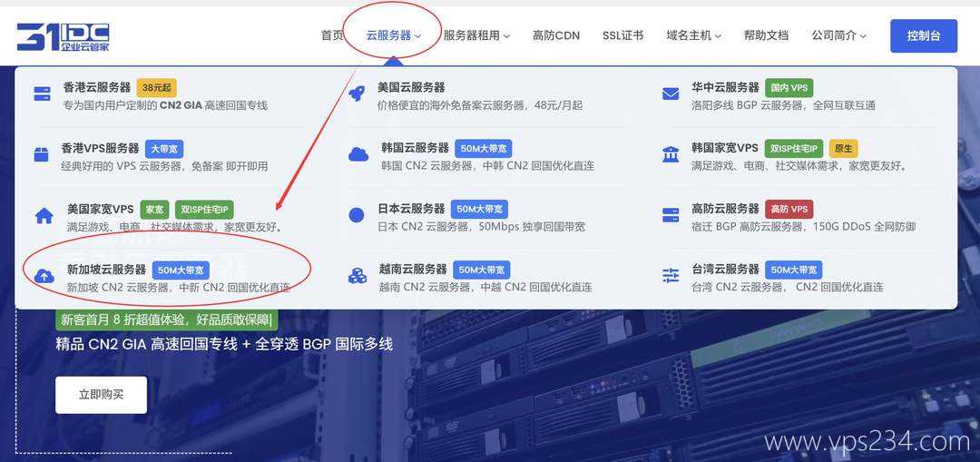Viewport: 980px width, 462px height.
Task: Click the 38元起 badge
Action: tap(157, 87)
